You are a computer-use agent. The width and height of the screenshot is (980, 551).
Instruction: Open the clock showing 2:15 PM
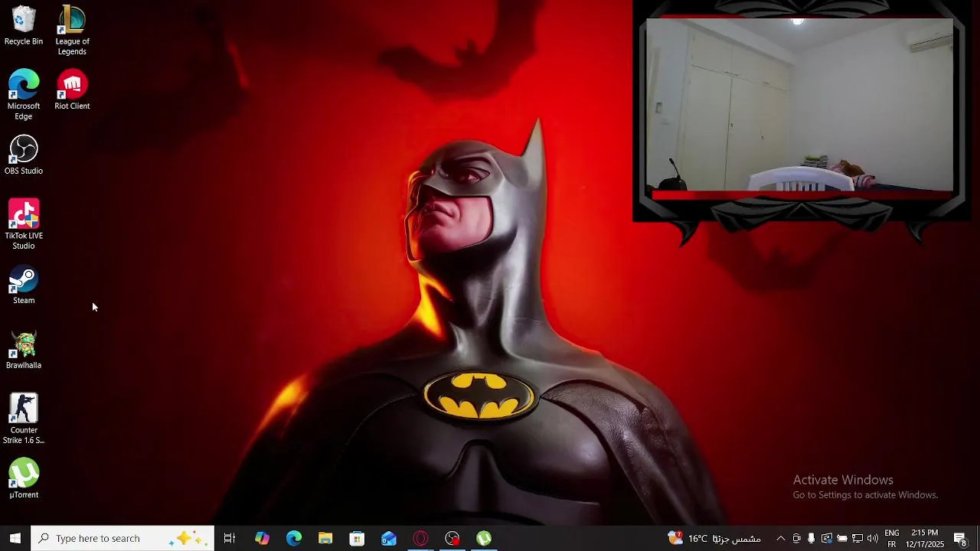coord(925,538)
